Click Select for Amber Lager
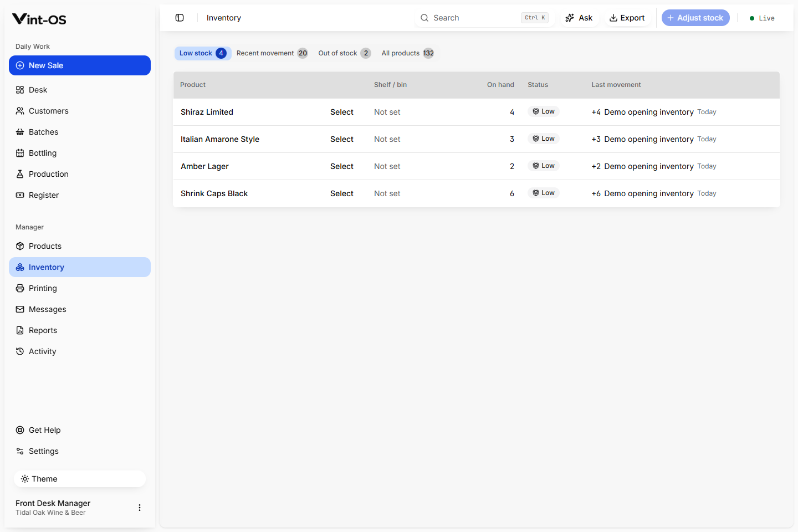 click(342, 166)
